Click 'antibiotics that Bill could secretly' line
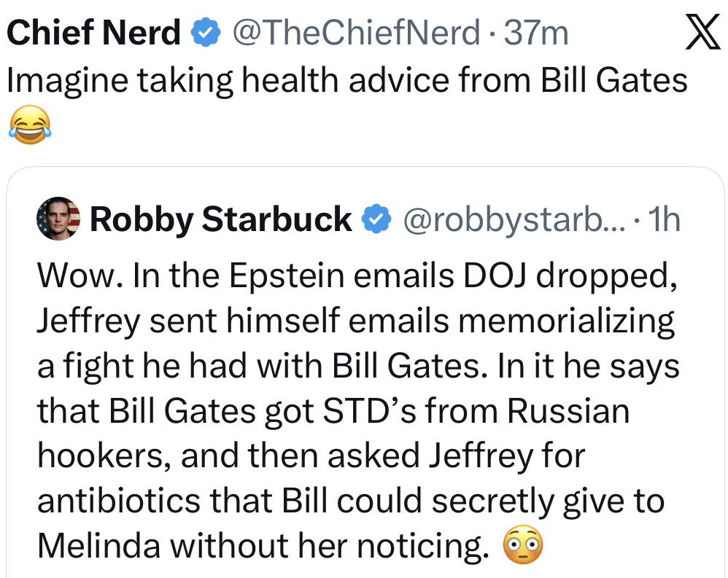The height and width of the screenshot is (578, 728). pos(350,501)
